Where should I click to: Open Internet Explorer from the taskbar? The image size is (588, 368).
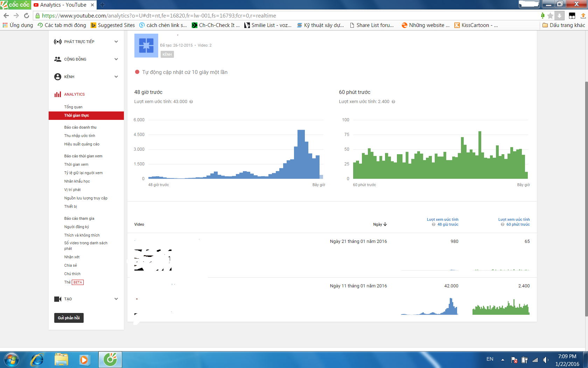pos(37,360)
